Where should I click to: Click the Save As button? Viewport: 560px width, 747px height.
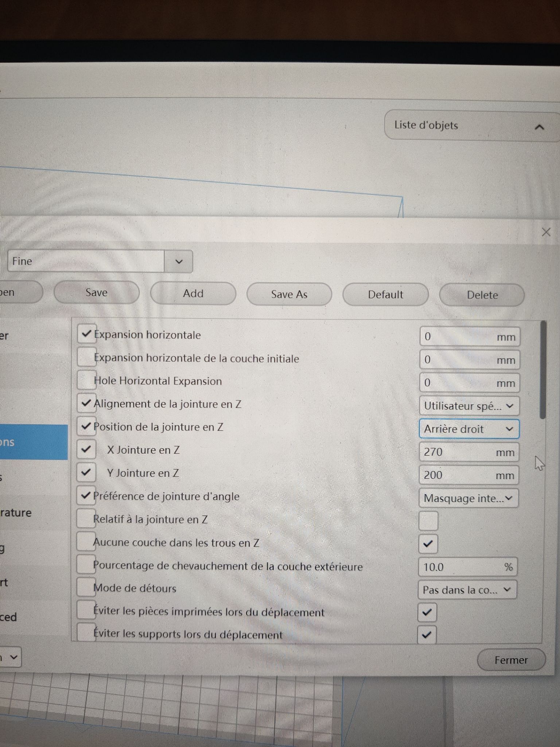(x=289, y=294)
